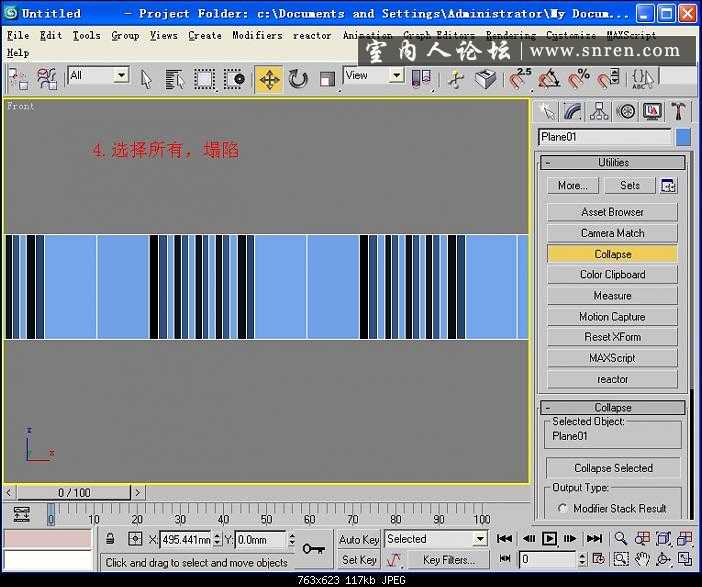Collapse the Collapse rollout header
The image size is (702, 587).
tap(612, 407)
